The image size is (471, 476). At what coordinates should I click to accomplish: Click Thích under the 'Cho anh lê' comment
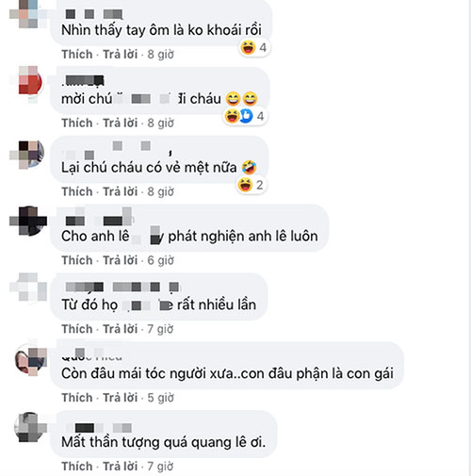point(77,260)
